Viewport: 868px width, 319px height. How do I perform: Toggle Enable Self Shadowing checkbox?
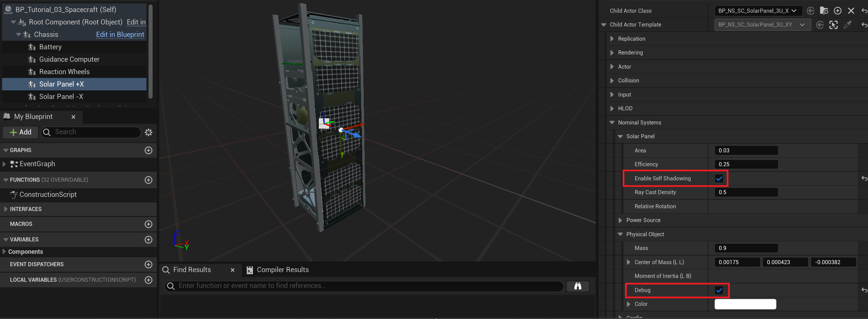pos(719,179)
